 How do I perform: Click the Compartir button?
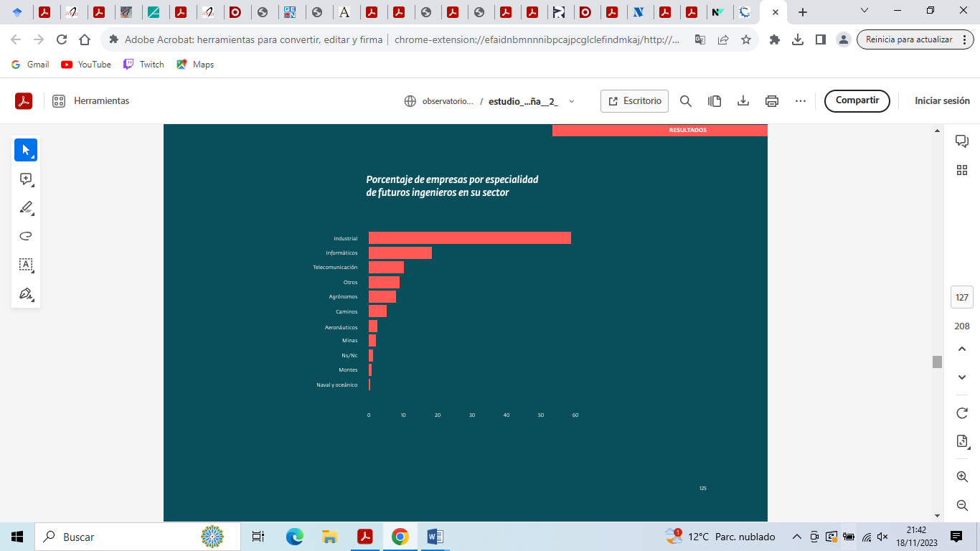[x=857, y=101]
